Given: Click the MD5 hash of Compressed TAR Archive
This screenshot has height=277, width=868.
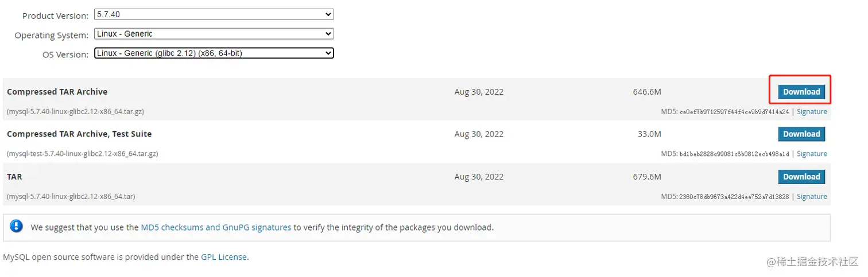Looking at the screenshot, I should coord(734,112).
